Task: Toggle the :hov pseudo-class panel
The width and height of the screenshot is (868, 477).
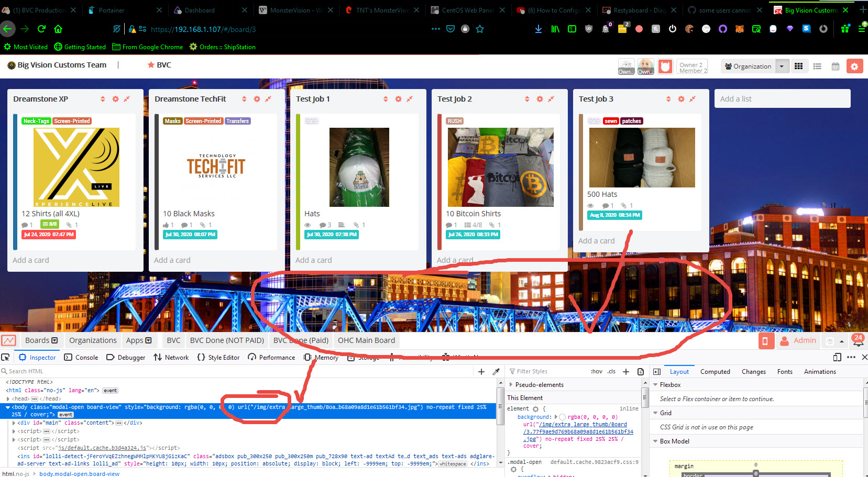Action: click(597, 371)
